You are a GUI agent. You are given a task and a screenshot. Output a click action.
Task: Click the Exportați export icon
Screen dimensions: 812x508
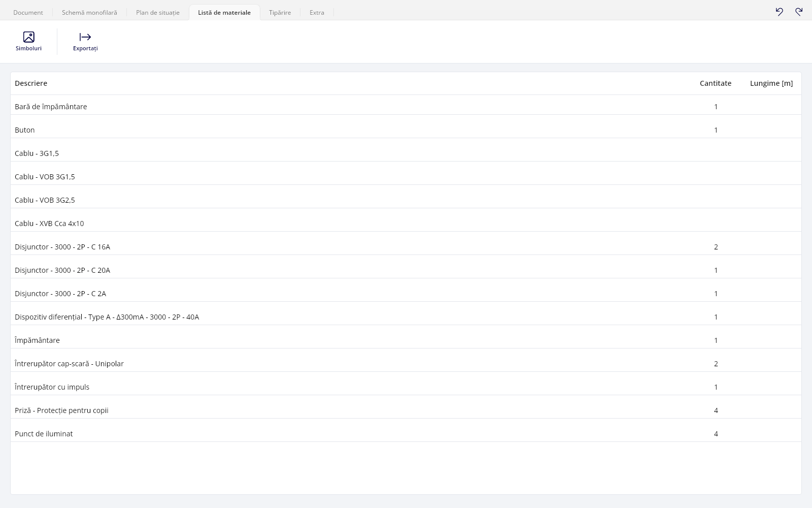click(85, 37)
